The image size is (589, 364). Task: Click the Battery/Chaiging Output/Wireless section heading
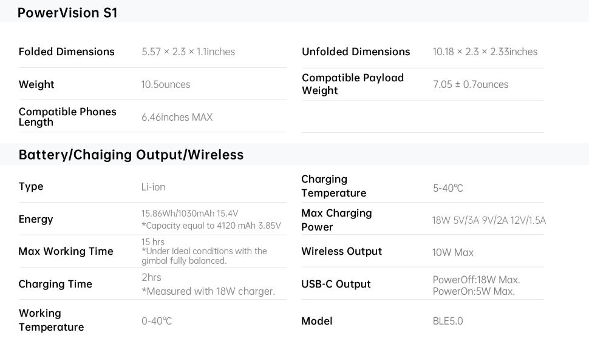[x=131, y=155]
